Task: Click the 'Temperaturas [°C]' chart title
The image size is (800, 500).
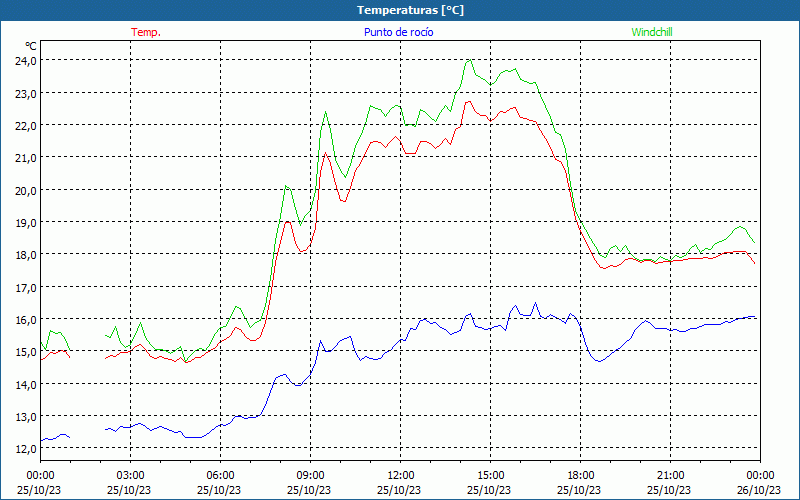Action: point(410,10)
